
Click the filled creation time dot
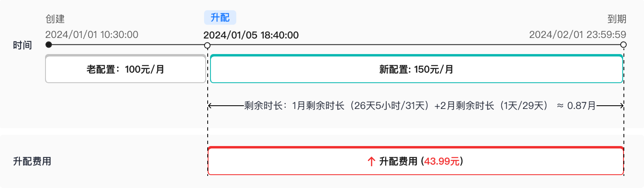(x=49, y=45)
